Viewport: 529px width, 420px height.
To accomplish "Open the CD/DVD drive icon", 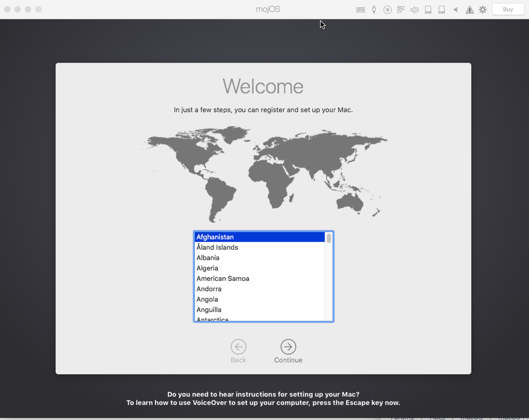I will 387,10.
